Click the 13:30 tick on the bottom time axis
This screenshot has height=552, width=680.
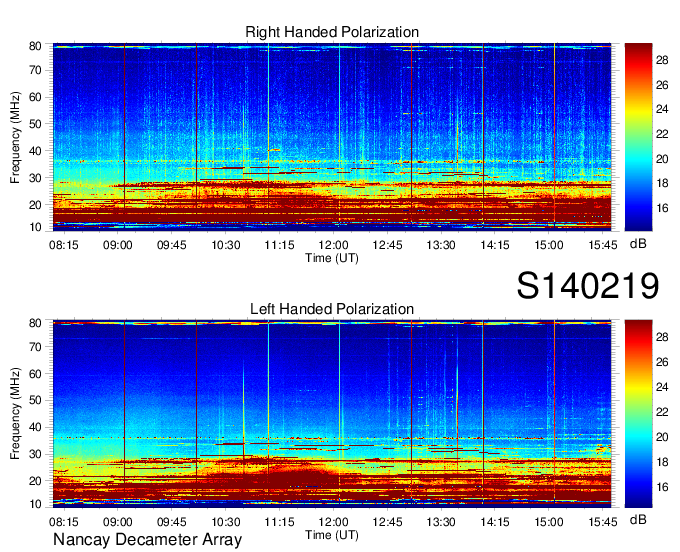click(x=441, y=522)
